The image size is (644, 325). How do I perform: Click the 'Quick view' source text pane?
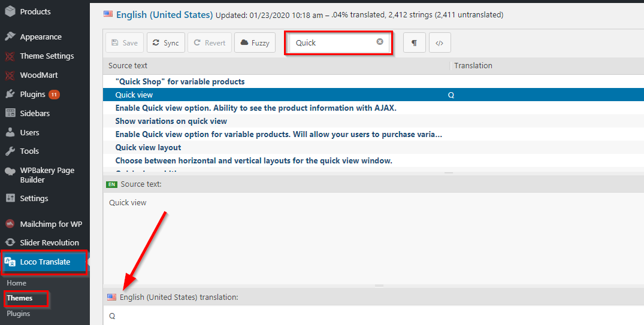tap(373, 238)
